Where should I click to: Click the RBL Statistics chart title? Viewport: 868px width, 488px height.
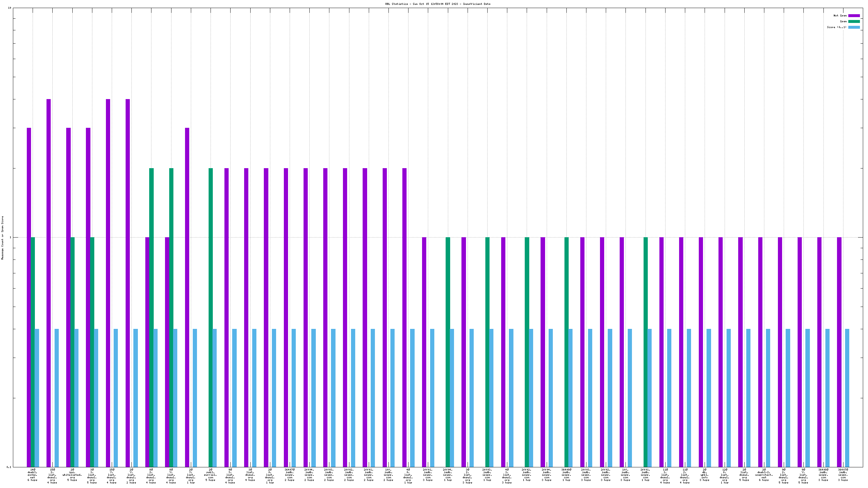[438, 4]
